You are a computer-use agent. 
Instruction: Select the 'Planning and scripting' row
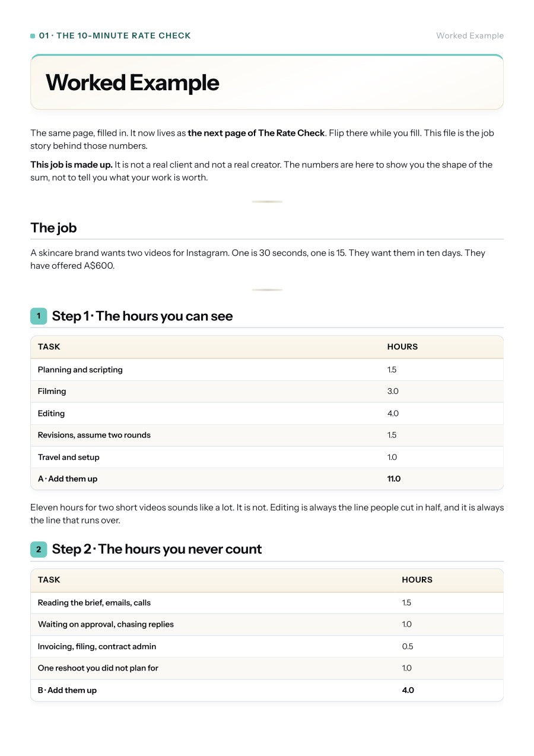pyautogui.click(x=267, y=370)
